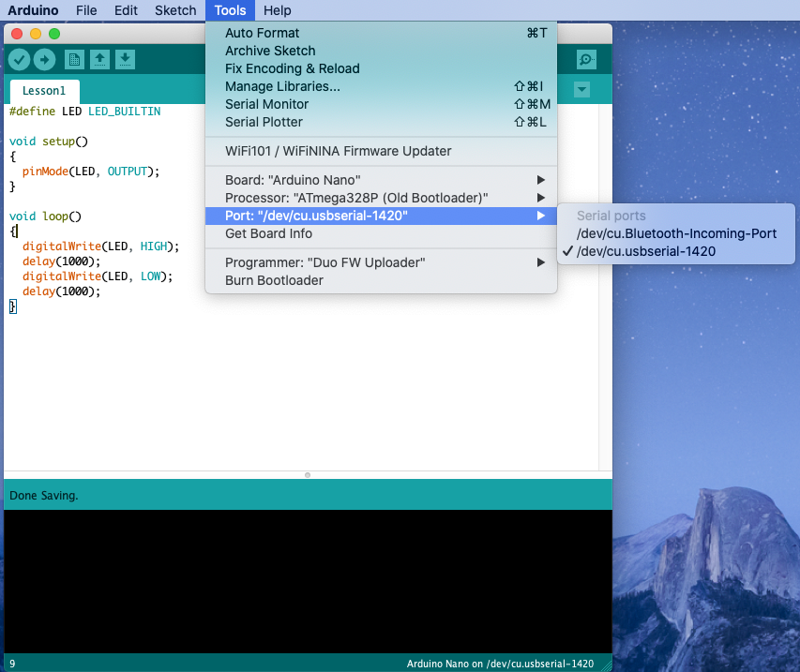This screenshot has height=672, width=800.
Task: Open the tab options dropdown arrow
Action: point(582,90)
